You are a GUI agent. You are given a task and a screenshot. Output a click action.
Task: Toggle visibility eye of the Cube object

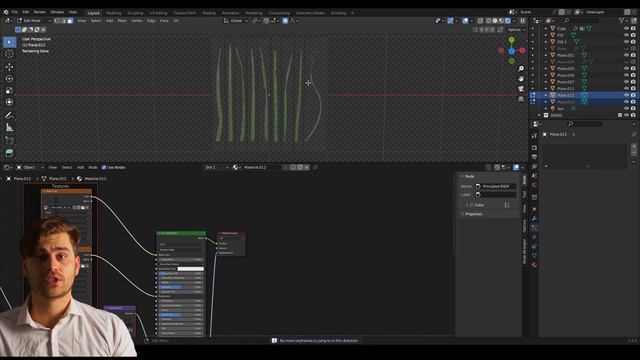click(x=626, y=29)
